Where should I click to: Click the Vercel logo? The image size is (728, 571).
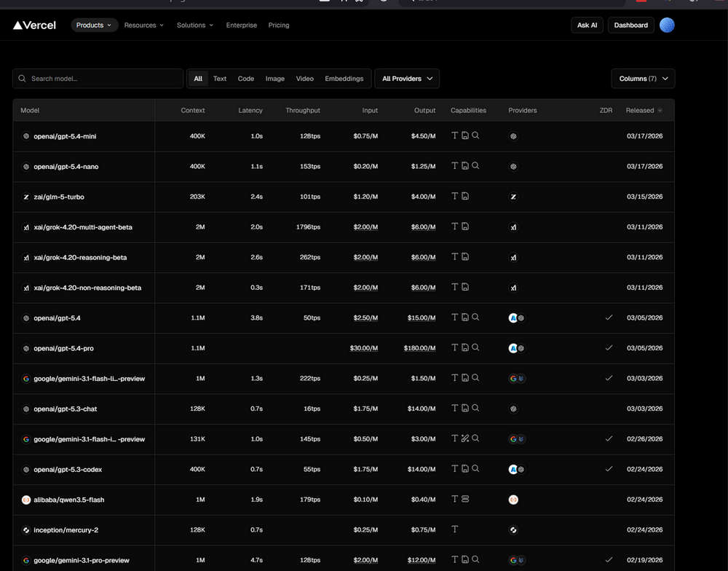click(x=34, y=25)
